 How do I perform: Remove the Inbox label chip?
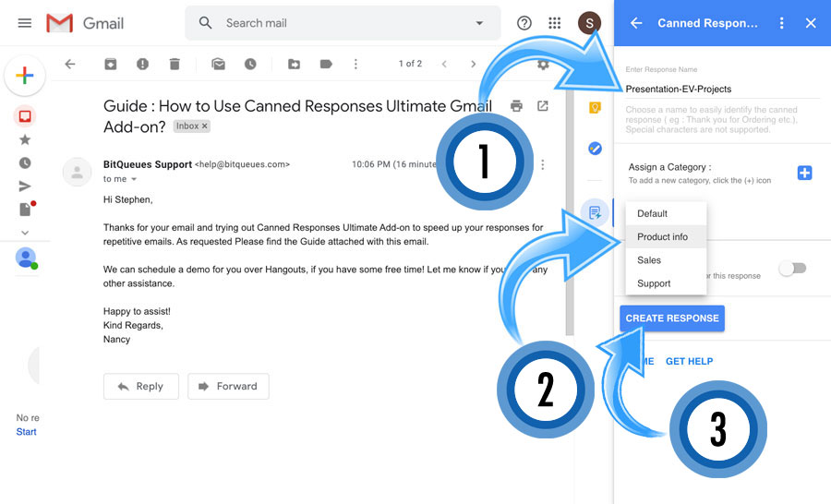coord(205,126)
